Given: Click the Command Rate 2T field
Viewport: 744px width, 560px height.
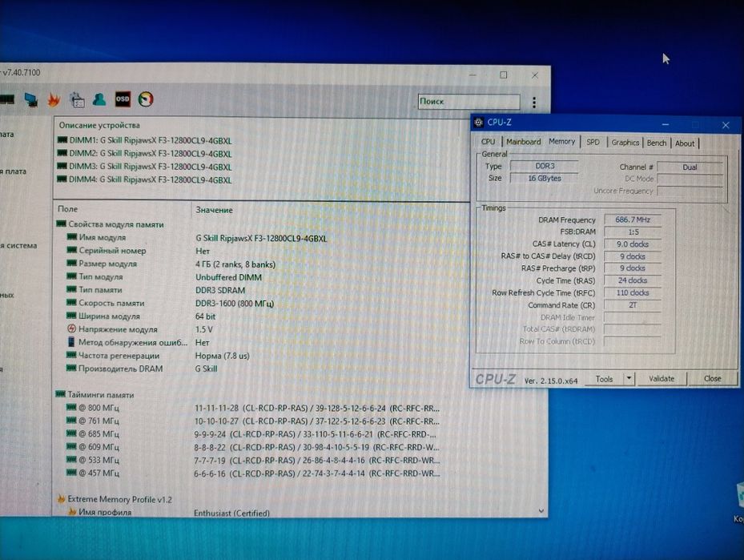Looking at the screenshot, I should coord(633,305).
